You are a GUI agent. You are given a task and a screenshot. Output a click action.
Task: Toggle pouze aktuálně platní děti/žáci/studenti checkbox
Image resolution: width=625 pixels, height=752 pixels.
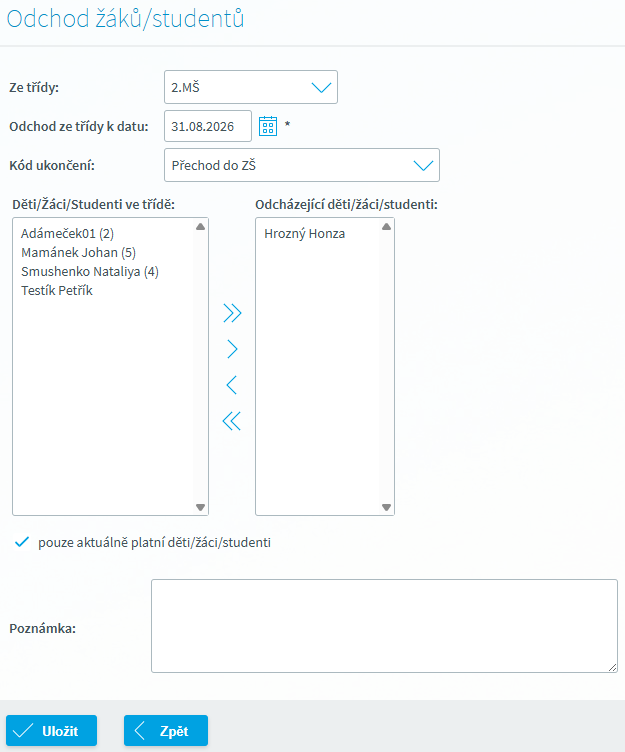point(22,542)
